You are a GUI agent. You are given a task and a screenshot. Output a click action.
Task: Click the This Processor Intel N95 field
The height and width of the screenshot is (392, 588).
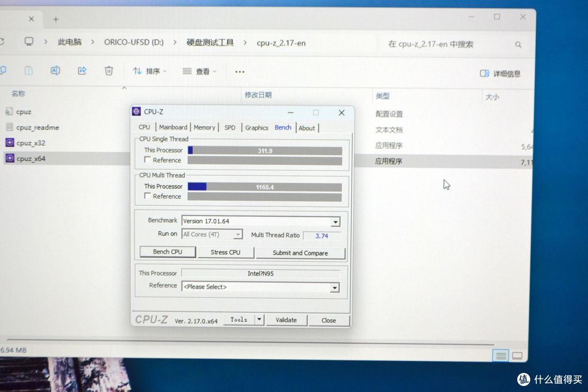pos(261,273)
